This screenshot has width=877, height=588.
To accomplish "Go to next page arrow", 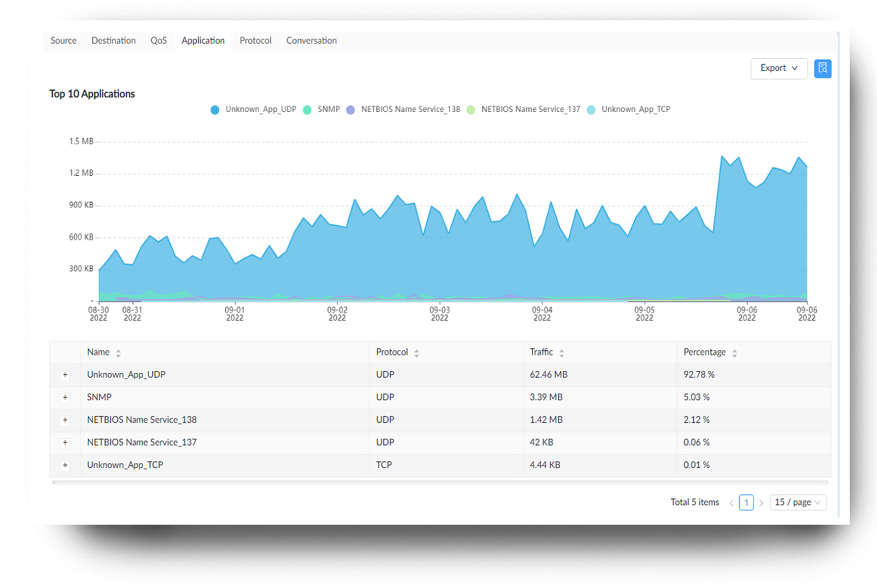I will pos(761,503).
